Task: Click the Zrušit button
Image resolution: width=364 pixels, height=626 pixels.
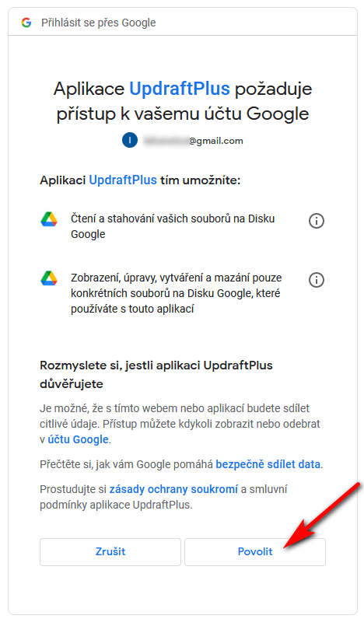Action: (110, 552)
